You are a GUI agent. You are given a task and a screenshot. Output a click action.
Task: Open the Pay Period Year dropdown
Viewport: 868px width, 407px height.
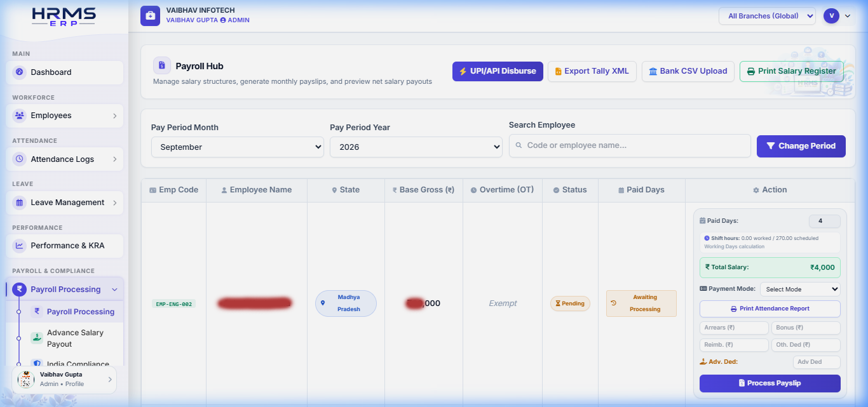click(416, 147)
